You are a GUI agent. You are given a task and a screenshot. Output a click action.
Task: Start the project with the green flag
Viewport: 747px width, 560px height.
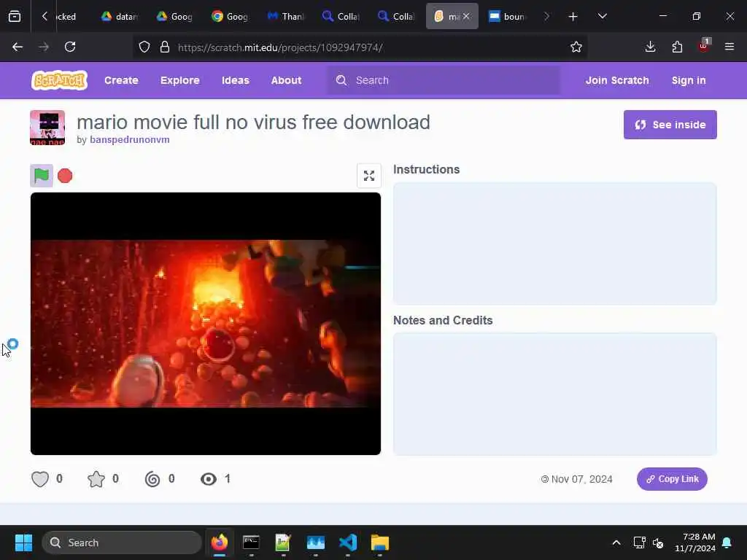pyautogui.click(x=42, y=176)
